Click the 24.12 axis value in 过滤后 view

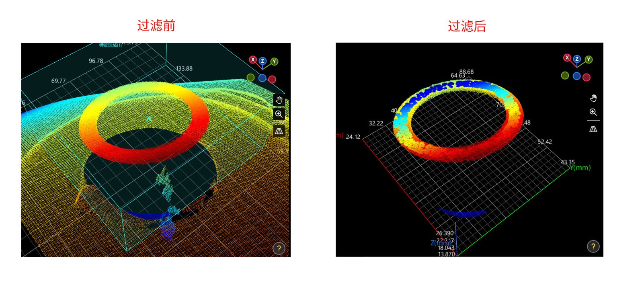click(353, 137)
